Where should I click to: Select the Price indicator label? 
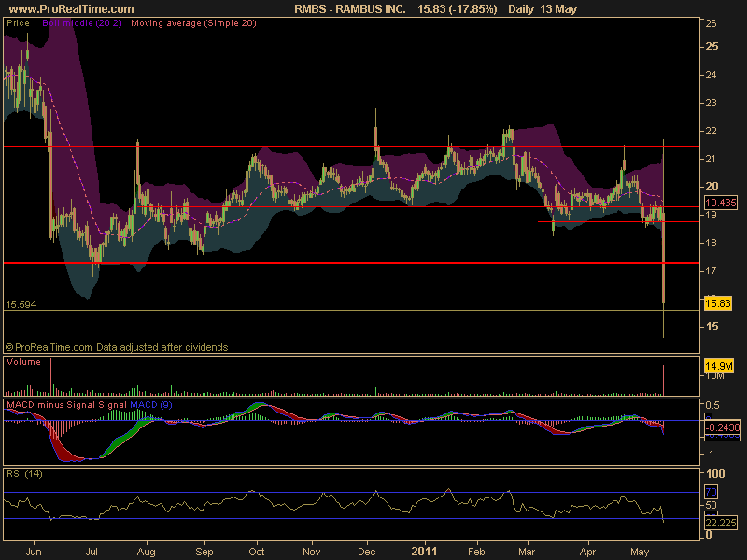coord(18,22)
